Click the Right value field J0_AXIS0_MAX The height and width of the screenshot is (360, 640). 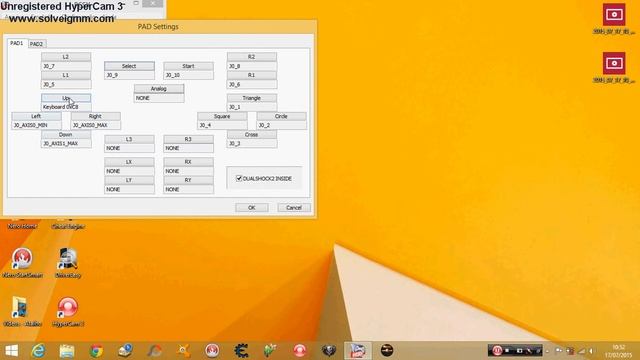[x=96, y=125]
